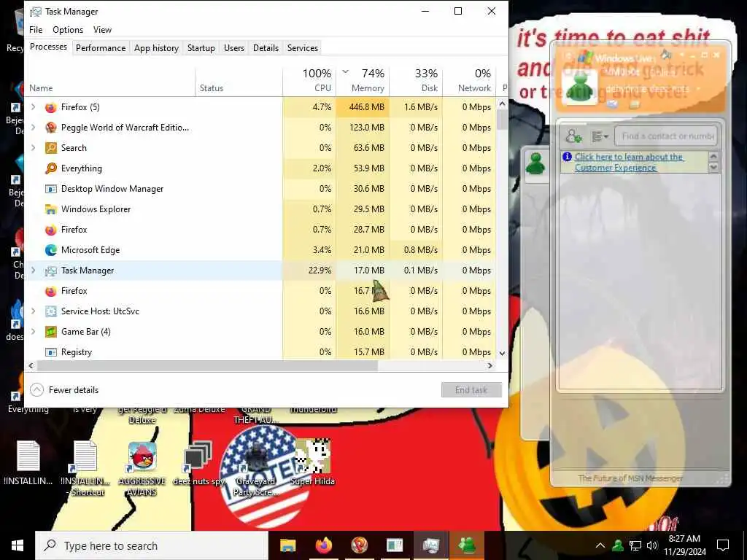This screenshot has width=747, height=560.
Task: Switch to the Users tab
Action: coord(234,48)
